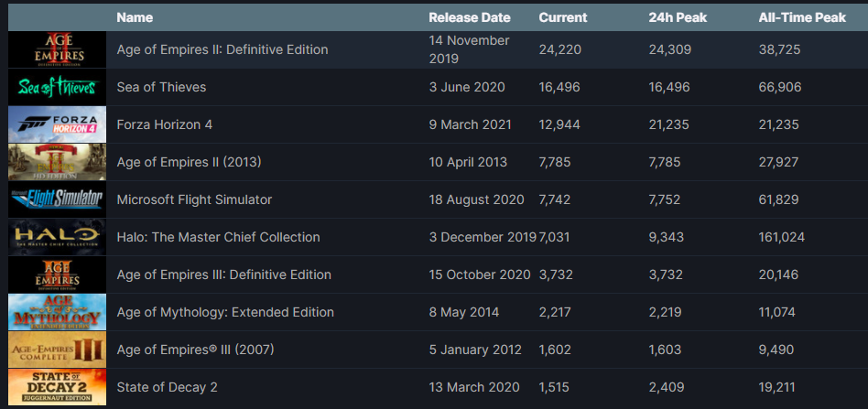Sort by Current players column header
868x409 pixels.
(x=562, y=17)
